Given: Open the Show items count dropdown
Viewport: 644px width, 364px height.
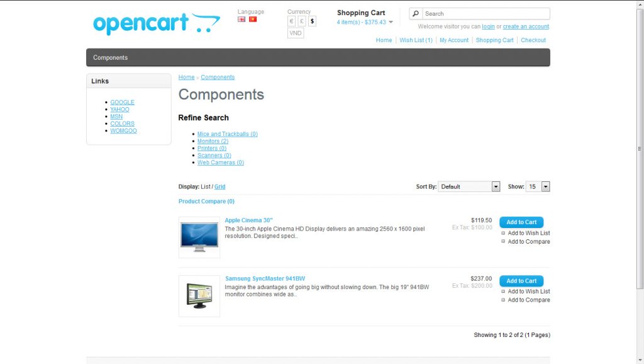Looking at the screenshot, I should (x=538, y=187).
